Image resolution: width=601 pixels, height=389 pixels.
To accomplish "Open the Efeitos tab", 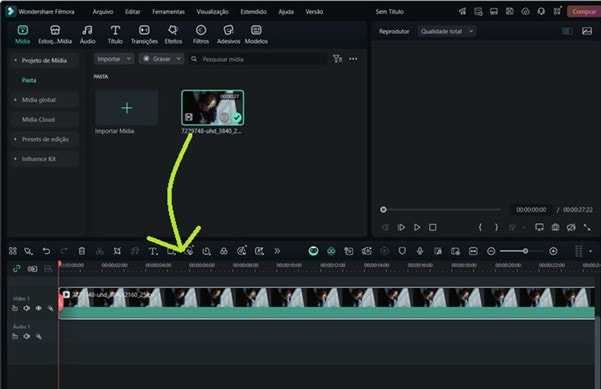I will [x=173, y=34].
